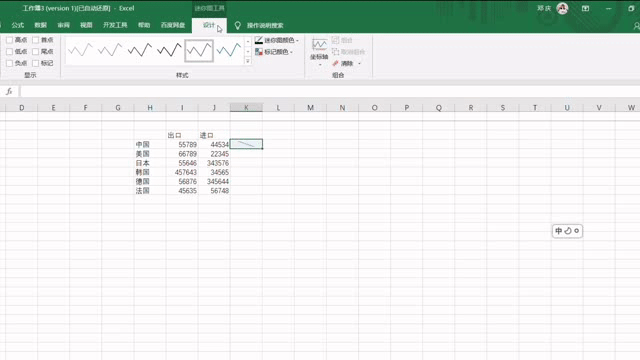Click the 迷你图工具 contextual tab label
This screenshot has width=640, height=360.
209,8
